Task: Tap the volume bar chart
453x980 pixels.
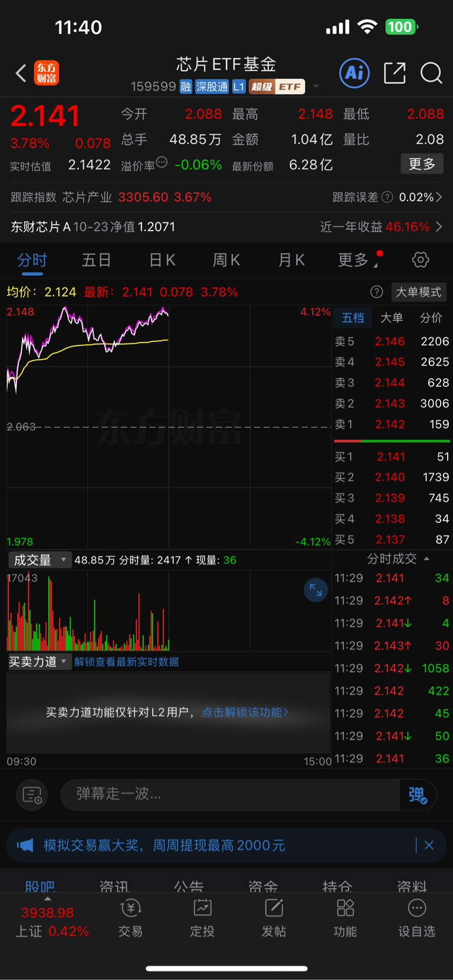Action: click(169, 611)
